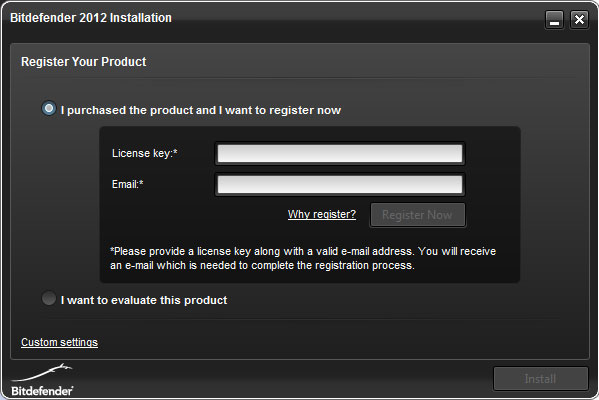This screenshot has height=400, width=599.
Task: Click the note about providing a license key
Action: 303,258
